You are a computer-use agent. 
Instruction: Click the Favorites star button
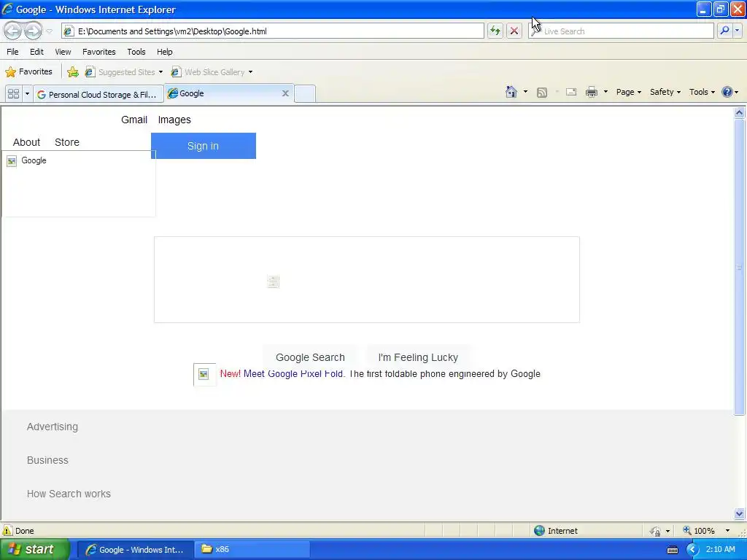[28, 72]
